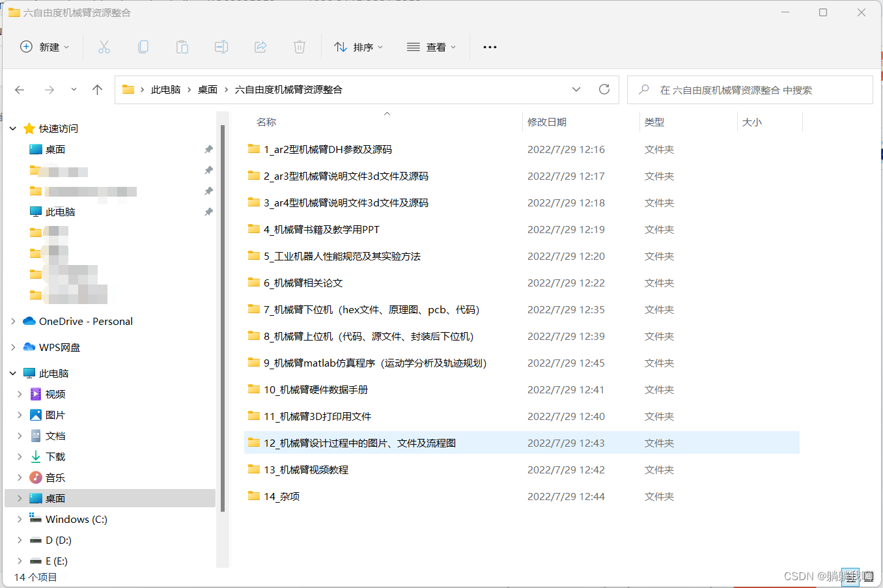Click the navigation pane scrollbar
The image size is (883, 588).
pos(223,318)
